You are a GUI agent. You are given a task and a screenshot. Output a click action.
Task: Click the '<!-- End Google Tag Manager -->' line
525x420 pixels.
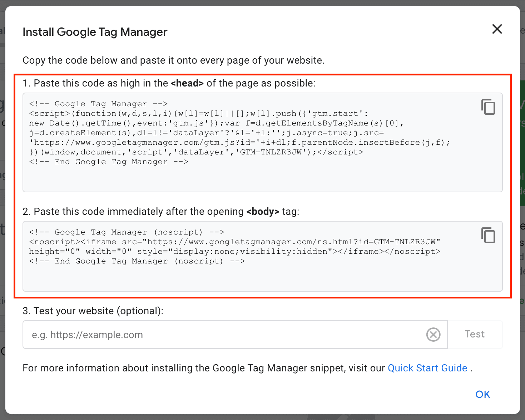[109, 162]
